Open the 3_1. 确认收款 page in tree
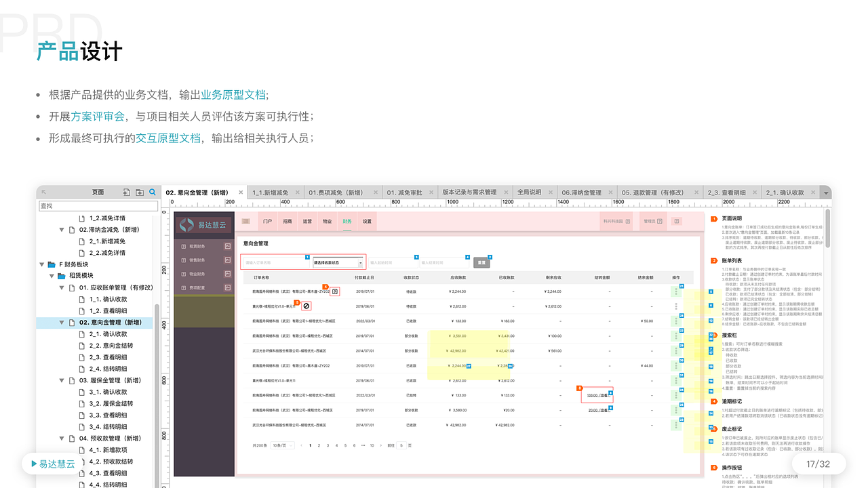 pos(108,392)
